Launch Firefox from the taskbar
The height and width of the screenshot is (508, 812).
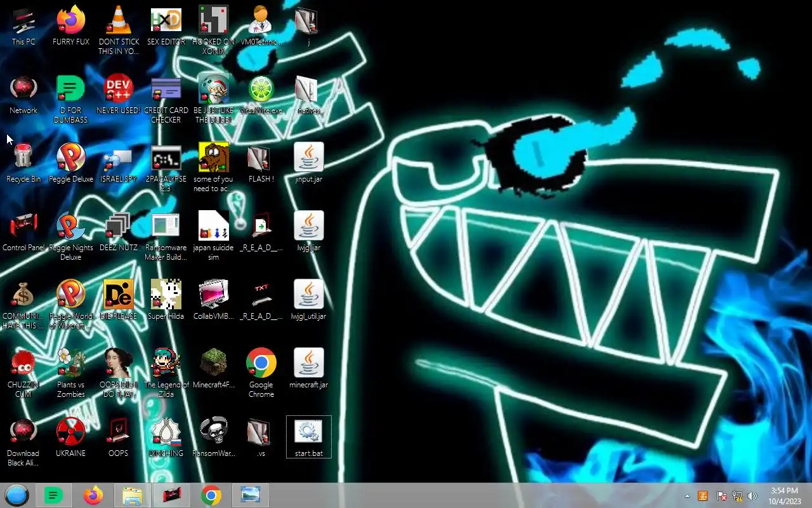pyautogui.click(x=93, y=495)
